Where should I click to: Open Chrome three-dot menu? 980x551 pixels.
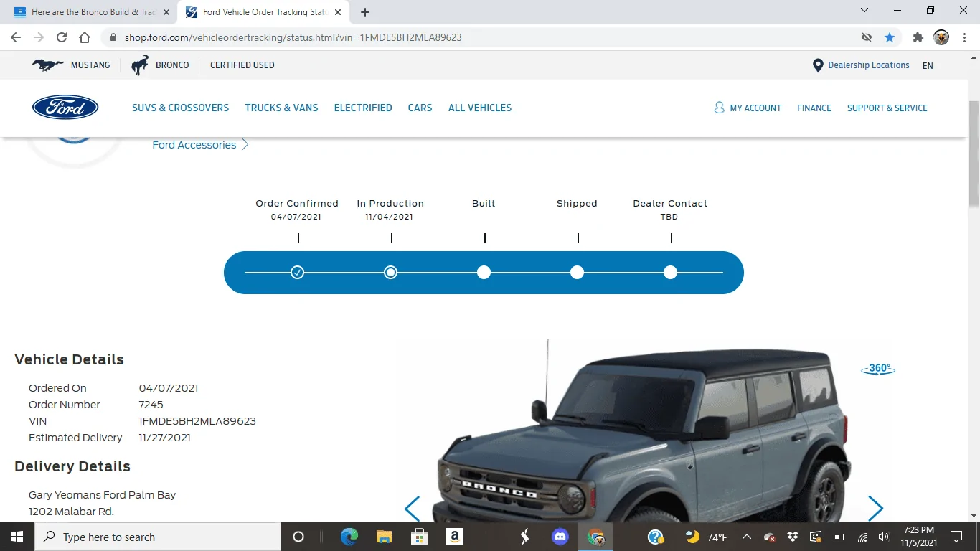pyautogui.click(x=965, y=37)
